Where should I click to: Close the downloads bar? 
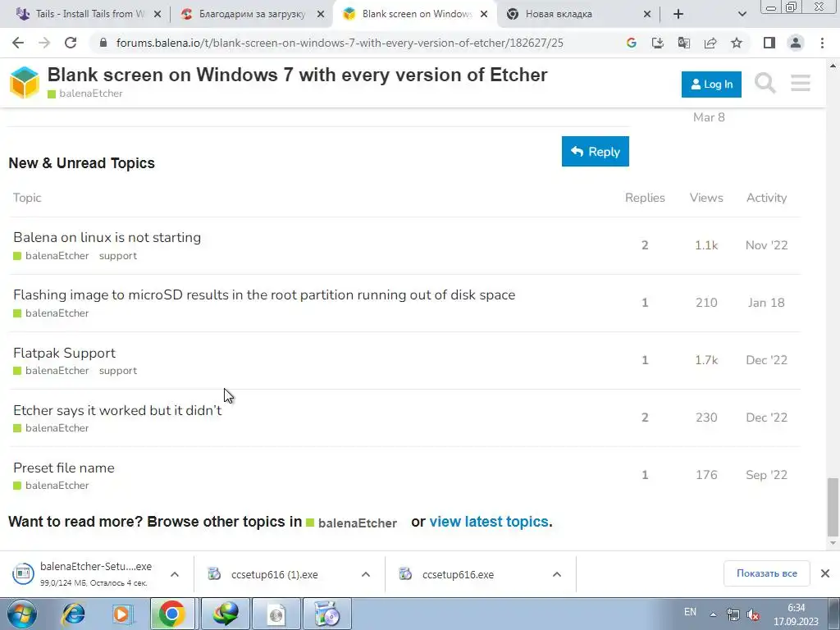[x=825, y=573]
